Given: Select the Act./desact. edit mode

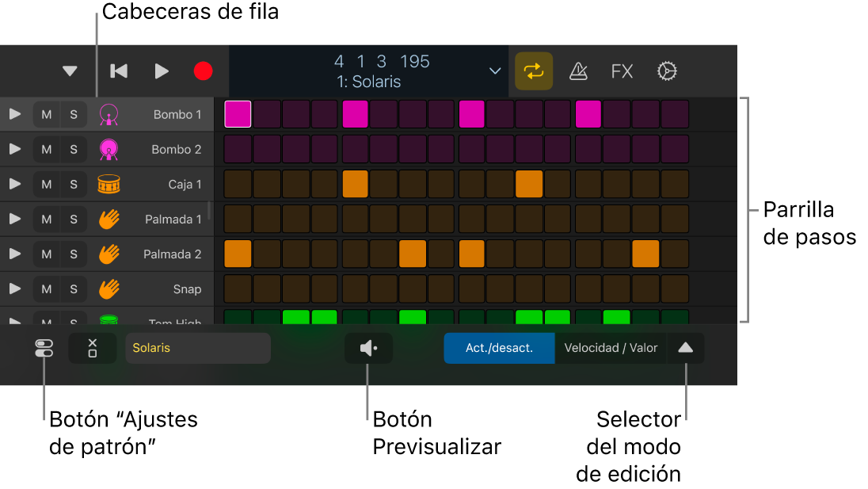Looking at the screenshot, I should point(499,348).
